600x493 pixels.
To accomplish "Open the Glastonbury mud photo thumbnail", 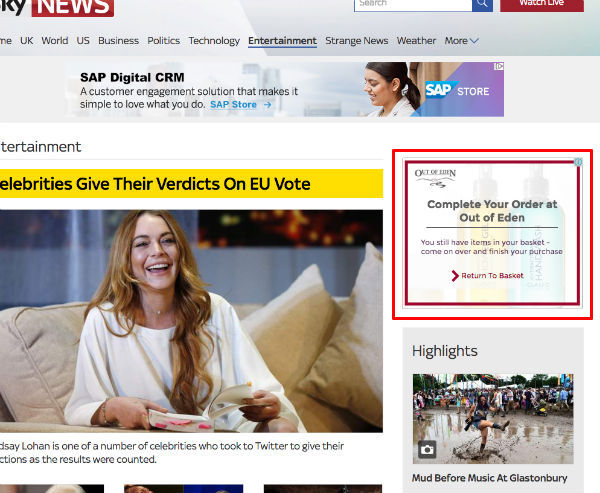I will [x=493, y=419].
